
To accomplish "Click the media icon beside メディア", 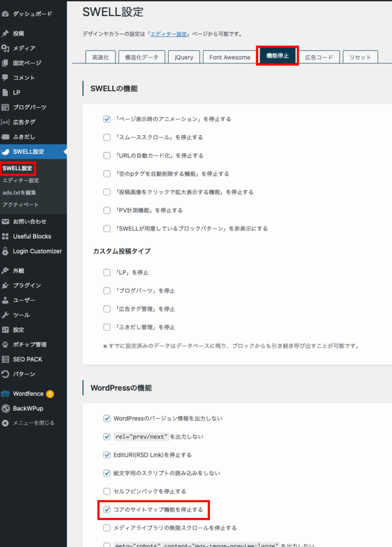I will point(5,48).
